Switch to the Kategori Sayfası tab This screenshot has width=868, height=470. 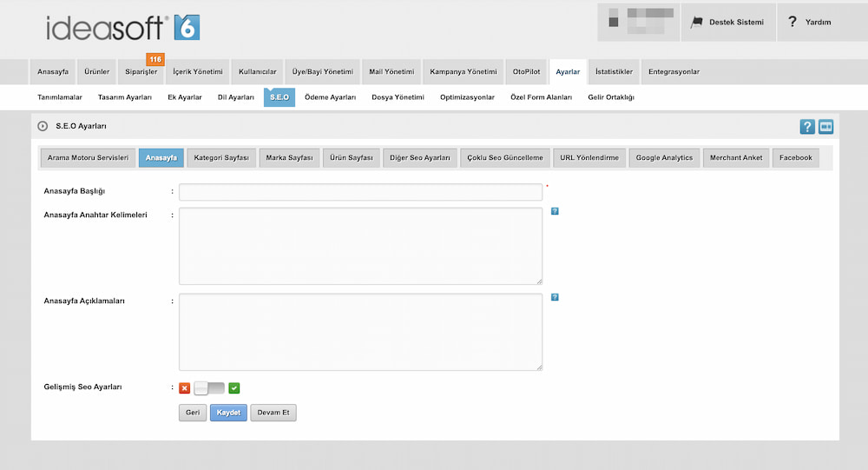221,158
